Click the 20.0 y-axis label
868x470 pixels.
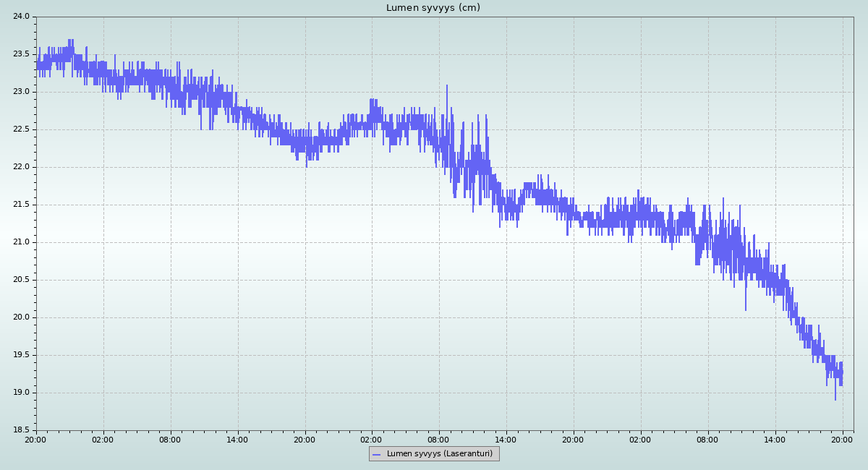coord(21,317)
